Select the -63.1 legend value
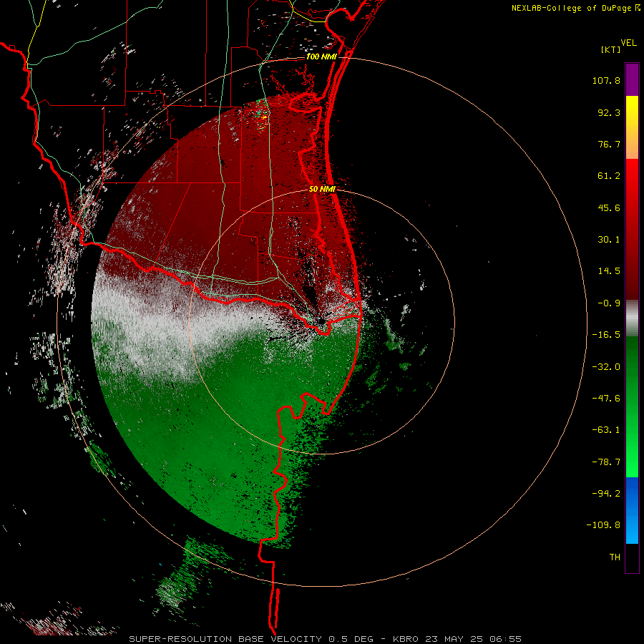 click(606, 430)
